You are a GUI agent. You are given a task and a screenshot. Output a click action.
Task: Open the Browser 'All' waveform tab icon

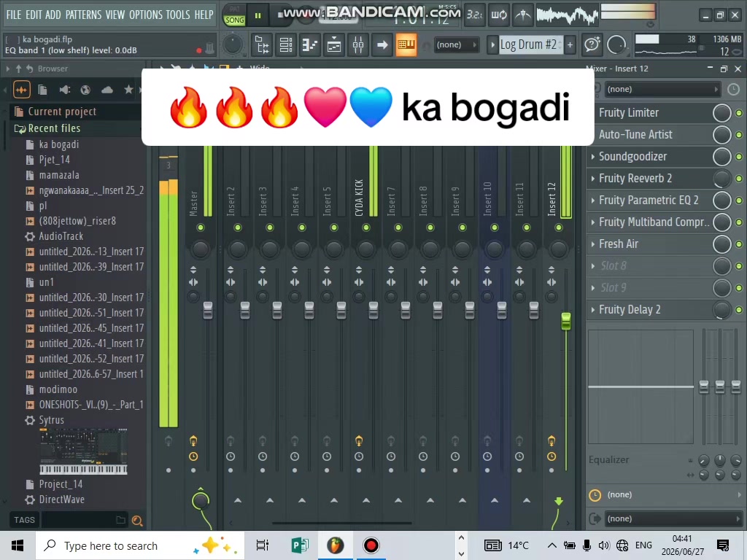coord(21,90)
